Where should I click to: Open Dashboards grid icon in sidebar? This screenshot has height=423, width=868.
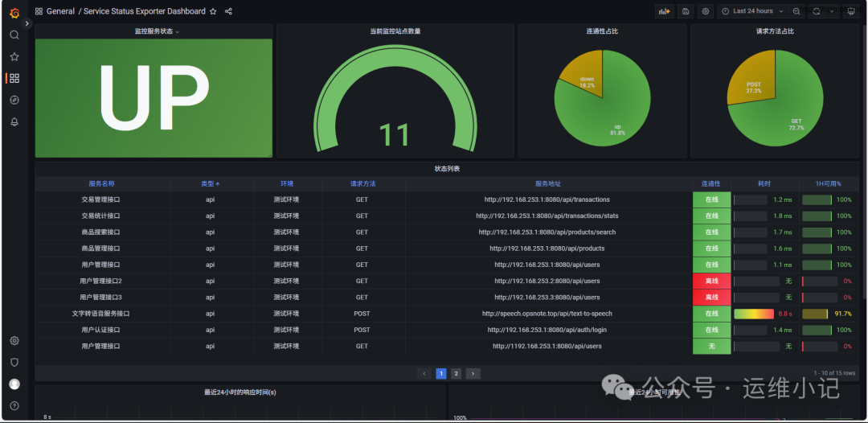click(14, 78)
